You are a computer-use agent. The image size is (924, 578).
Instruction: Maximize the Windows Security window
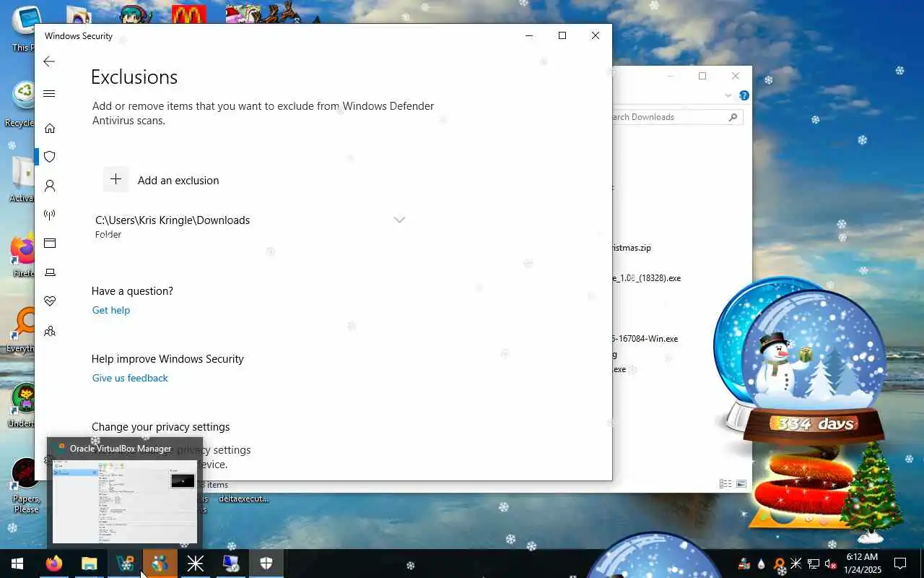562,35
